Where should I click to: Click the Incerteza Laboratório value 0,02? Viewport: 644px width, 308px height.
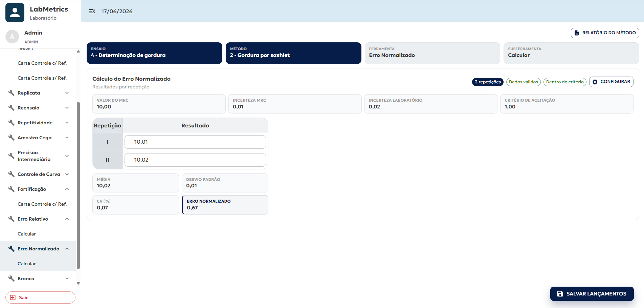tap(374, 107)
